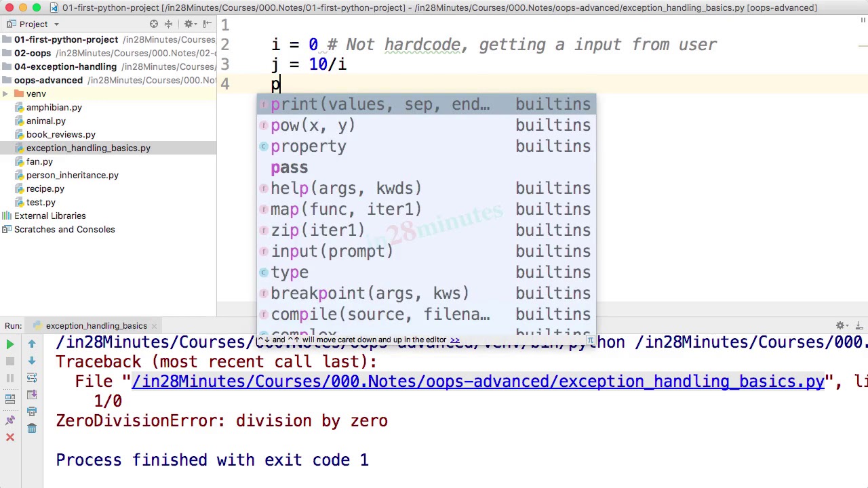The image size is (868, 488).
Task: Close the Run panel with red X
Action: 10,437
